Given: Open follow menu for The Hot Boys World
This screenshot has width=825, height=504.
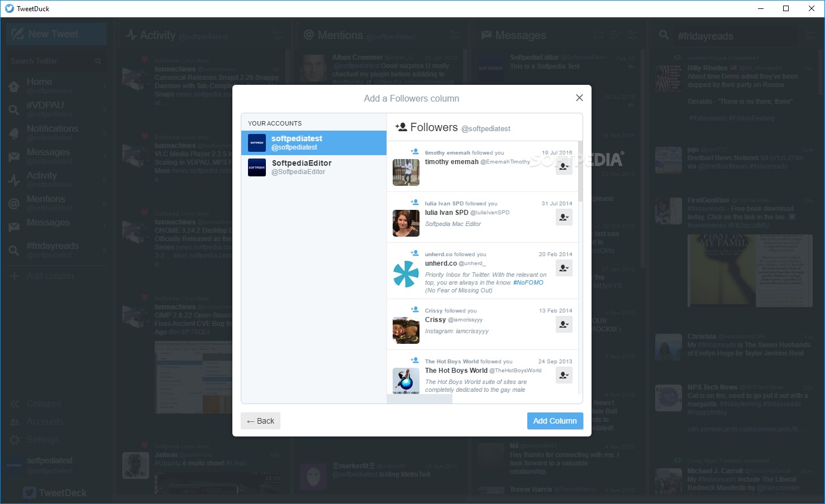Looking at the screenshot, I should click(x=564, y=375).
